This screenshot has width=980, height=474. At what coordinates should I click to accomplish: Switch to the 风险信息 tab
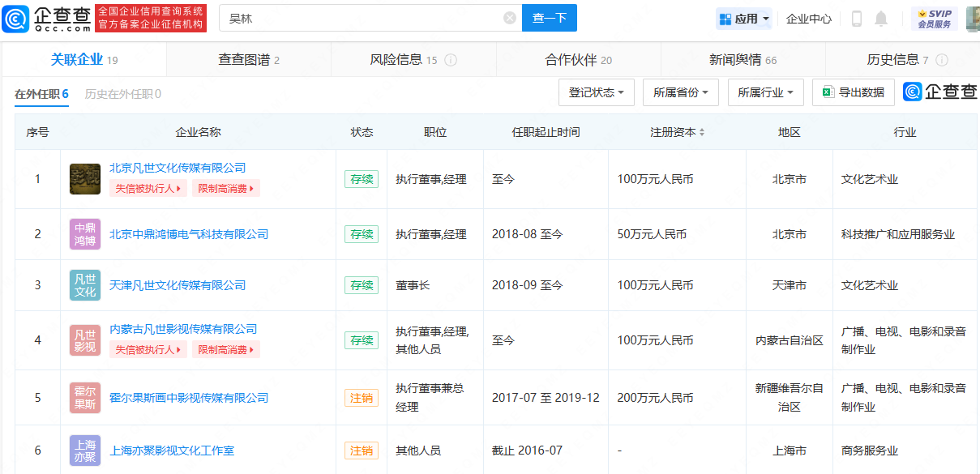413,60
